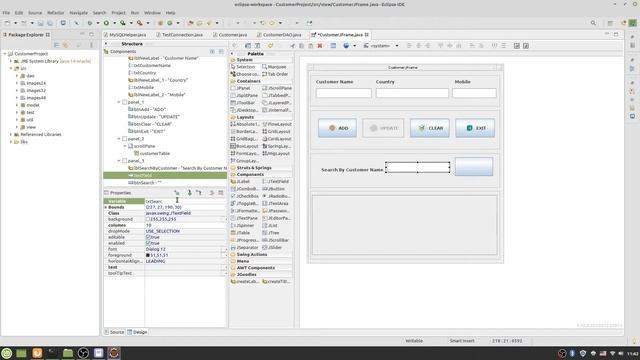Open the Refactor menu

coord(56,13)
